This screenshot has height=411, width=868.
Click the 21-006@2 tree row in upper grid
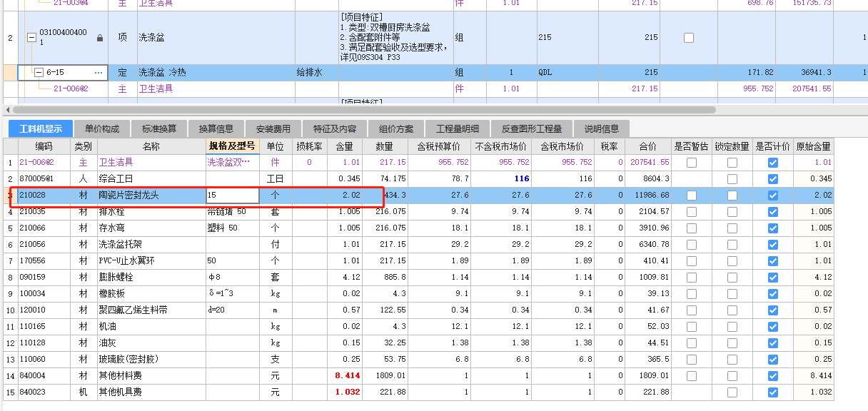click(70, 88)
